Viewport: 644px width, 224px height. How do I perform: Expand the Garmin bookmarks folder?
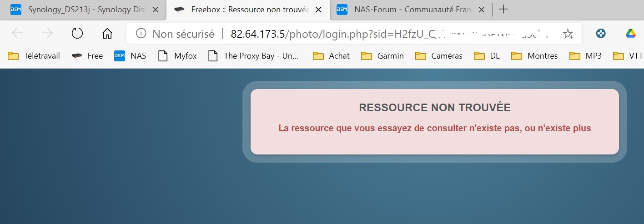point(382,56)
